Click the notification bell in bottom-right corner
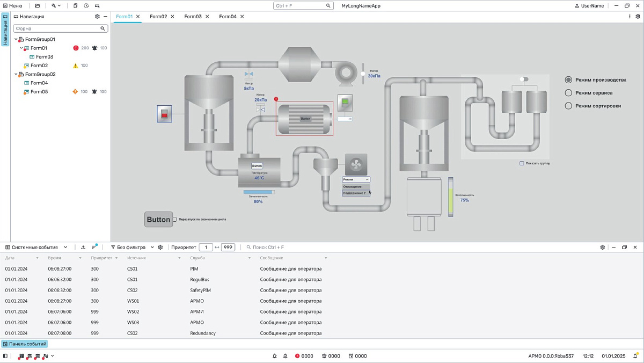 pos(635,356)
